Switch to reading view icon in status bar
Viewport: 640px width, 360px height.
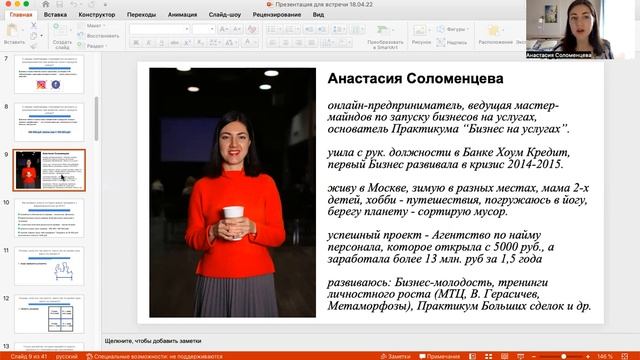(504, 356)
